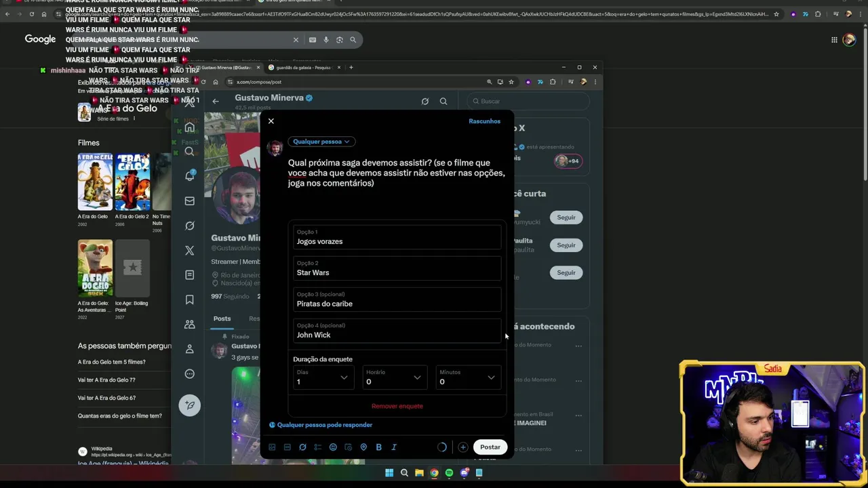Viewport: 868px width, 488px height.
Task: Open new tab in front Chrome window
Action: point(351,67)
